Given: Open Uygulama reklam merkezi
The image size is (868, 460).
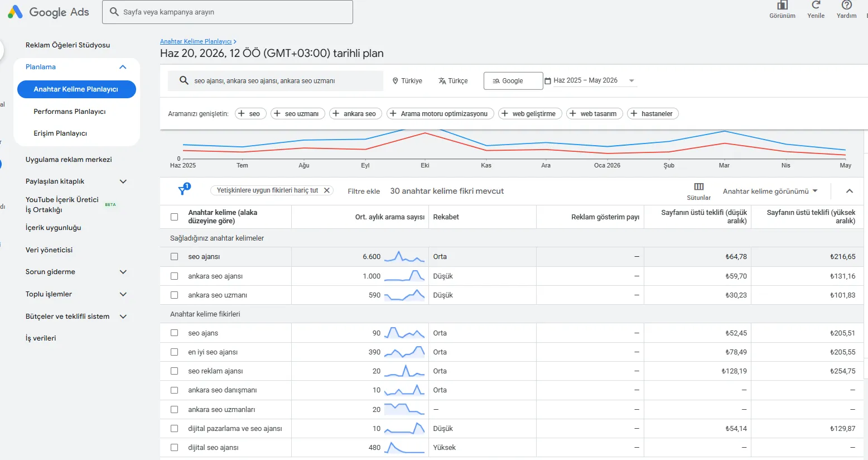Looking at the screenshot, I should coord(69,160).
